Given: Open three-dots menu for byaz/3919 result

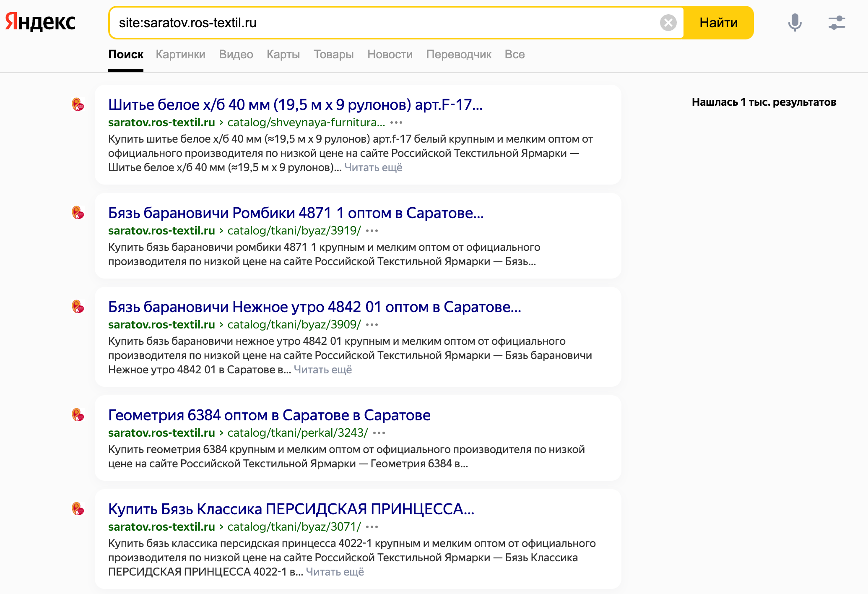Looking at the screenshot, I should point(372,231).
